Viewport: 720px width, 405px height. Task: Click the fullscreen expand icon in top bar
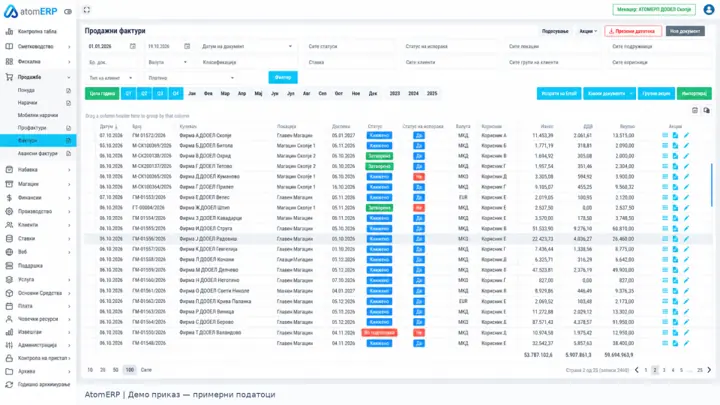click(87, 10)
